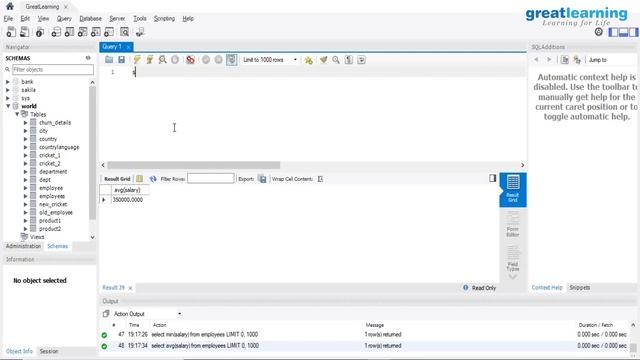Image resolution: width=640 pixels, height=360 pixels.
Task: Collapse the Tables node
Action: pos(17,114)
